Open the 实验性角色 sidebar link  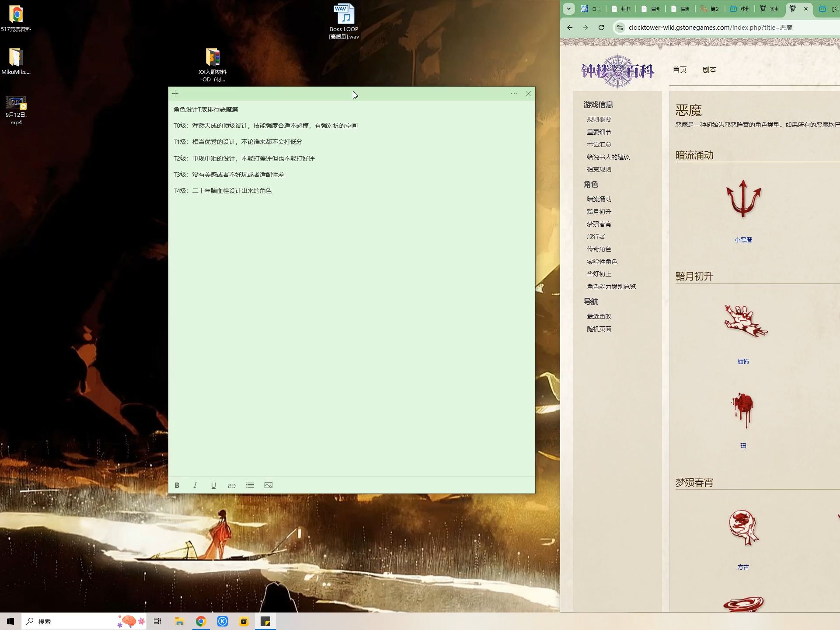pyautogui.click(x=602, y=262)
